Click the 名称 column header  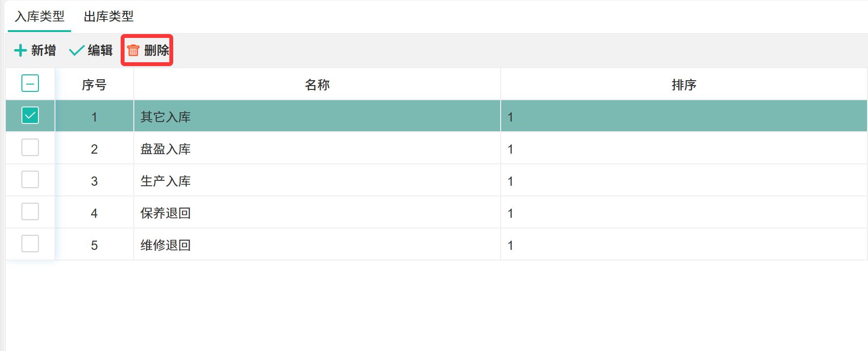click(317, 85)
